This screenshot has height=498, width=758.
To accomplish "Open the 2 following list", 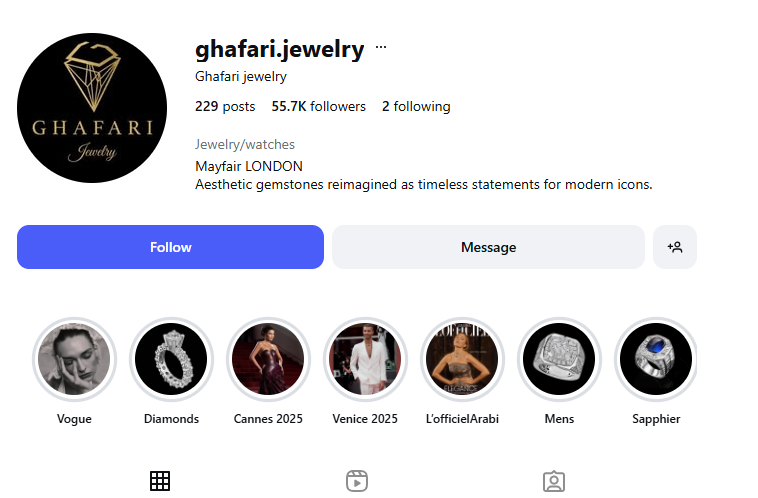I will pos(416,106).
